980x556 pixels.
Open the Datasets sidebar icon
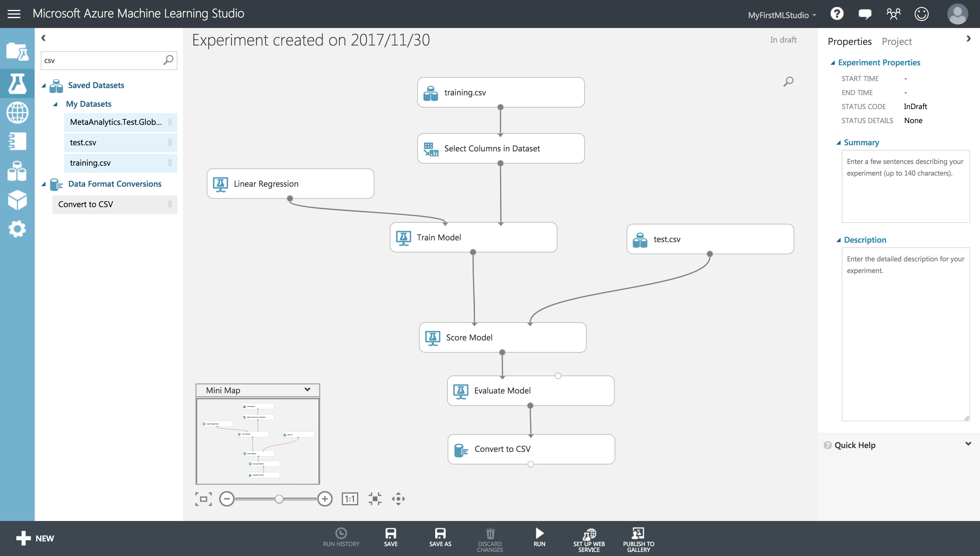tap(17, 171)
